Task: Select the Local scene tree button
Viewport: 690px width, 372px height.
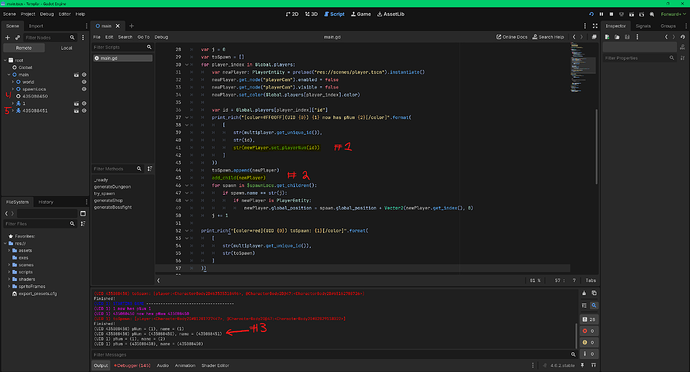Action: pyautogui.click(x=66, y=48)
